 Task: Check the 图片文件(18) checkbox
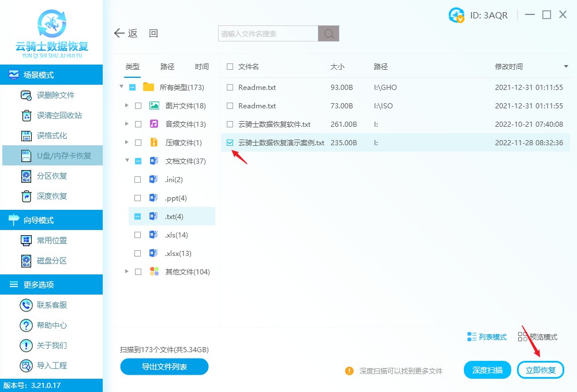(x=137, y=105)
